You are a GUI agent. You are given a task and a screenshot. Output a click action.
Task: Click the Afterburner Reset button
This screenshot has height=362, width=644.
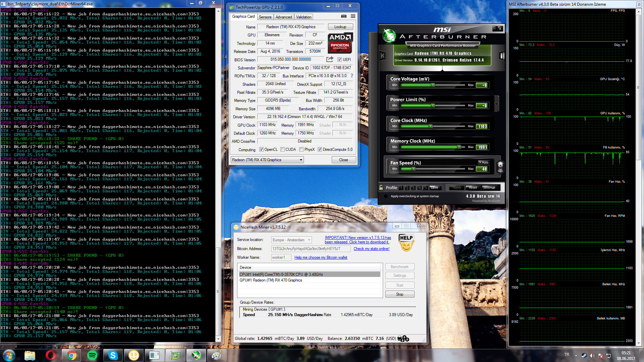pyautogui.click(x=473, y=187)
